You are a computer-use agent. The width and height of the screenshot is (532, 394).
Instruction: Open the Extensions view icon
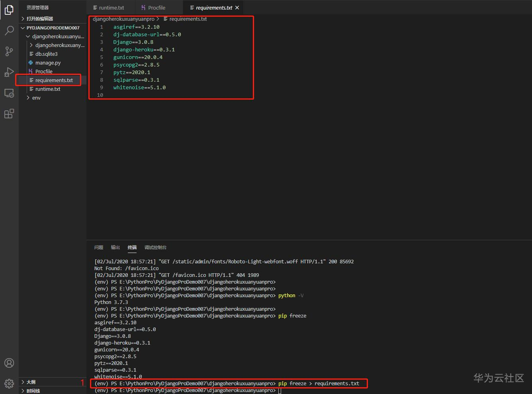(9, 114)
